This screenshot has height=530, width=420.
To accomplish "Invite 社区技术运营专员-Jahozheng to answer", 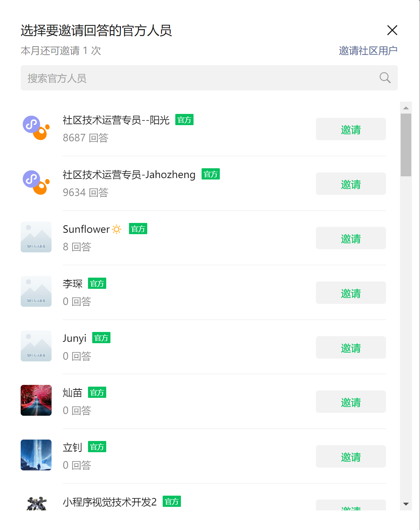I will click(351, 184).
